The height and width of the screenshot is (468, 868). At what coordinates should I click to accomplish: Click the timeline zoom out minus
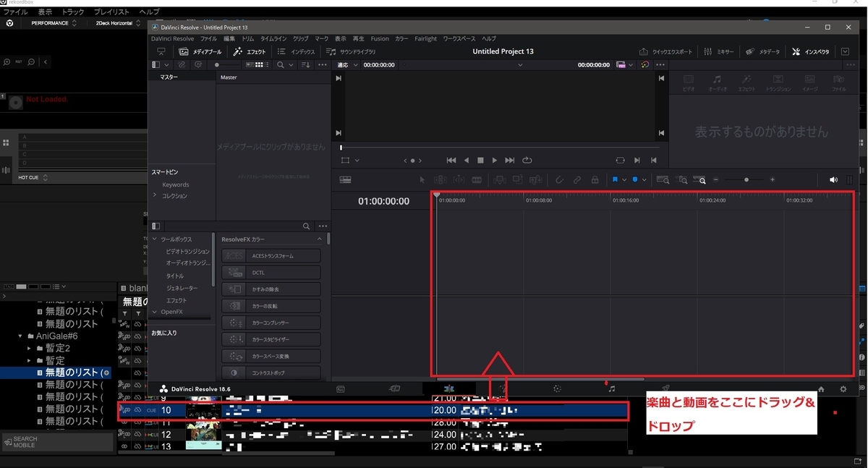(716, 179)
